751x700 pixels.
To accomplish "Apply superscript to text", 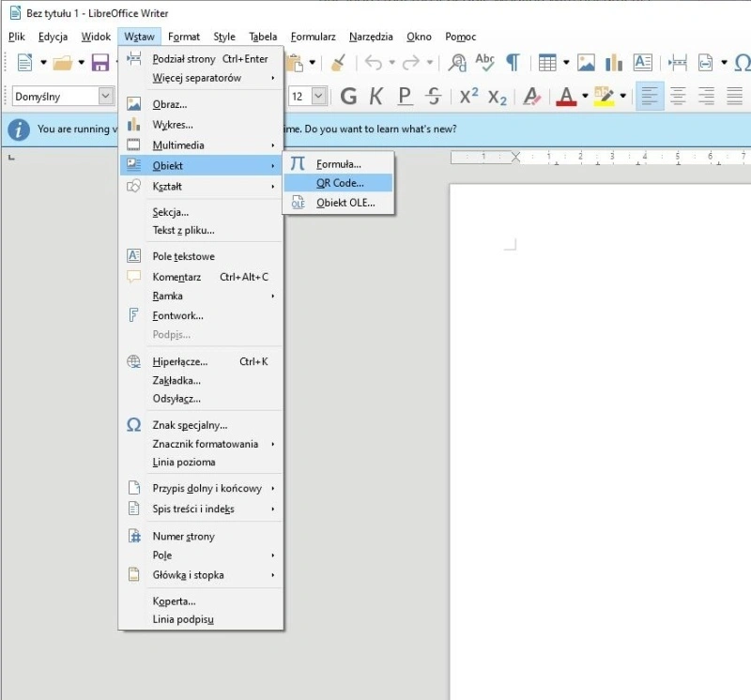I will (x=467, y=95).
